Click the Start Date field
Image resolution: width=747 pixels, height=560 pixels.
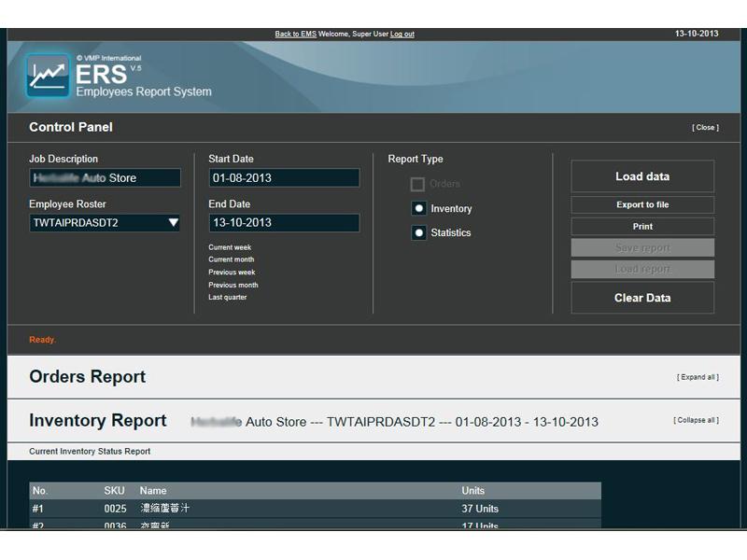pyautogui.click(x=284, y=177)
